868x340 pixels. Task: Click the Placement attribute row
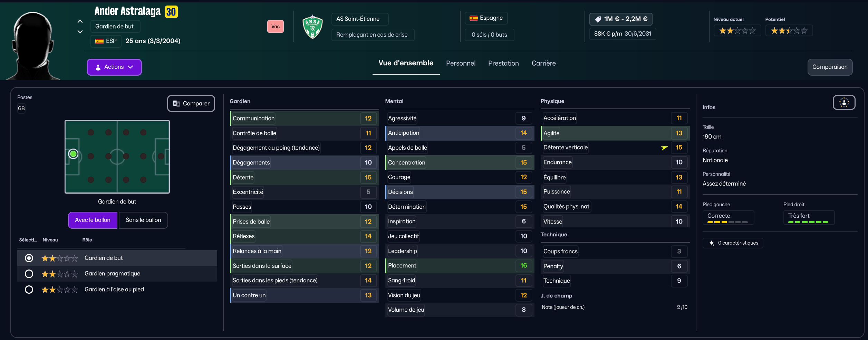pos(459,266)
